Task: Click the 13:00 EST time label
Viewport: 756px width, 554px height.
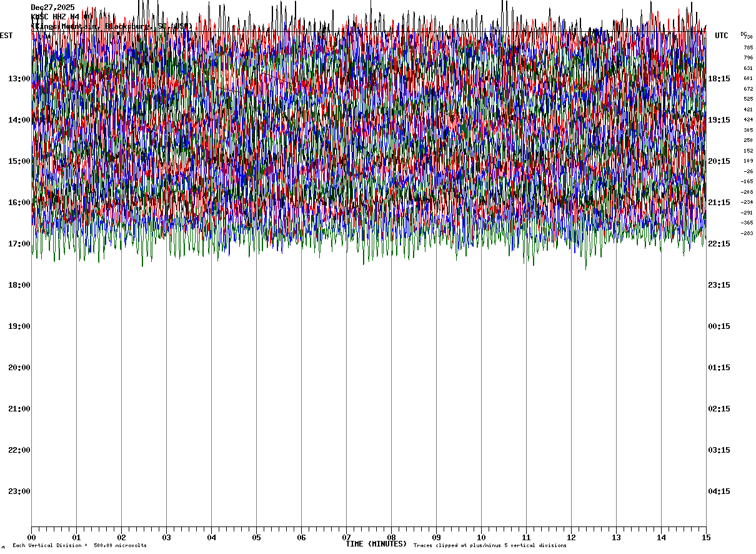Action: pyautogui.click(x=19, y=79)
